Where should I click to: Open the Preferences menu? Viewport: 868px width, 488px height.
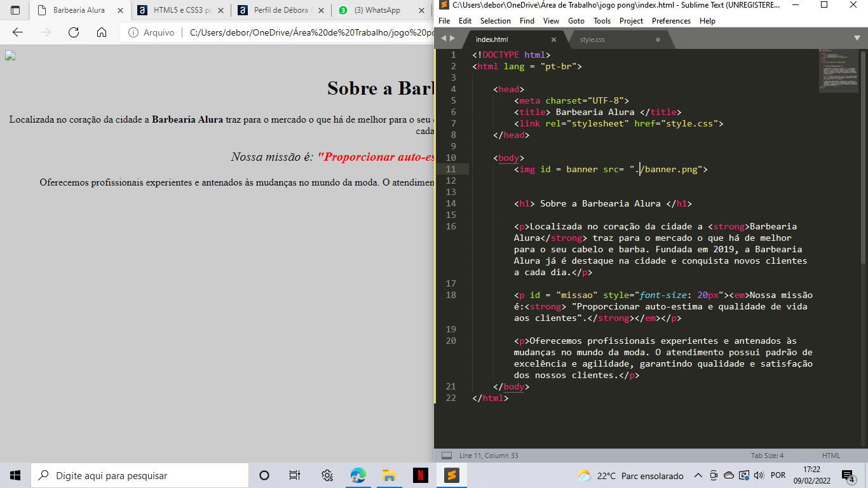(x=671, y=20)
